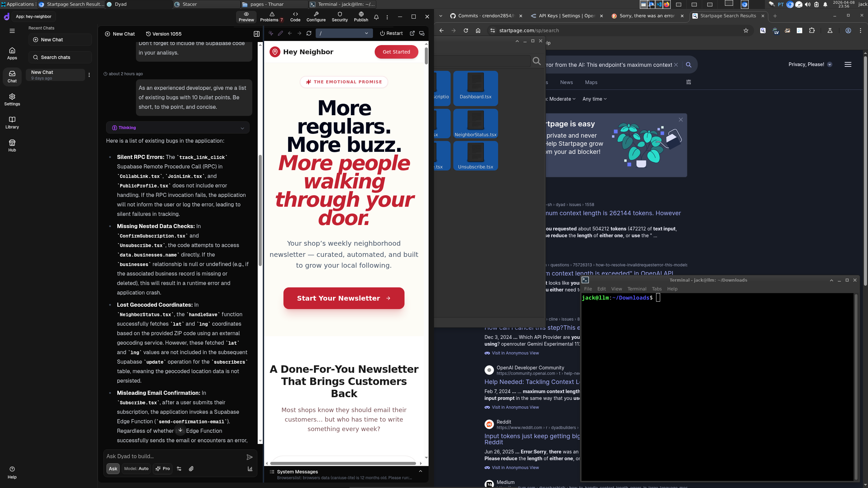
Task: Switch to the Problems tab
Action: tap(272, 17)
